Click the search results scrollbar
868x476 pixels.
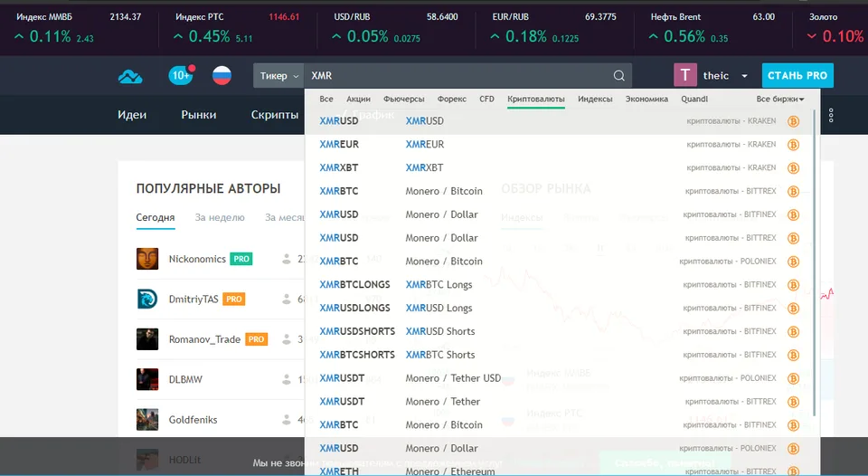pyautogui.click(x=815, y=262)
